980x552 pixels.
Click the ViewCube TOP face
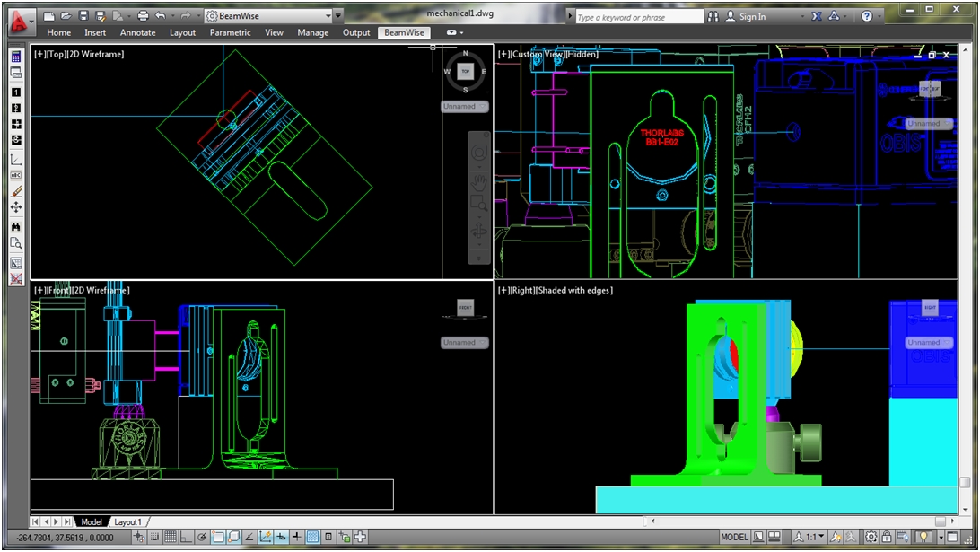click(465, 71)
